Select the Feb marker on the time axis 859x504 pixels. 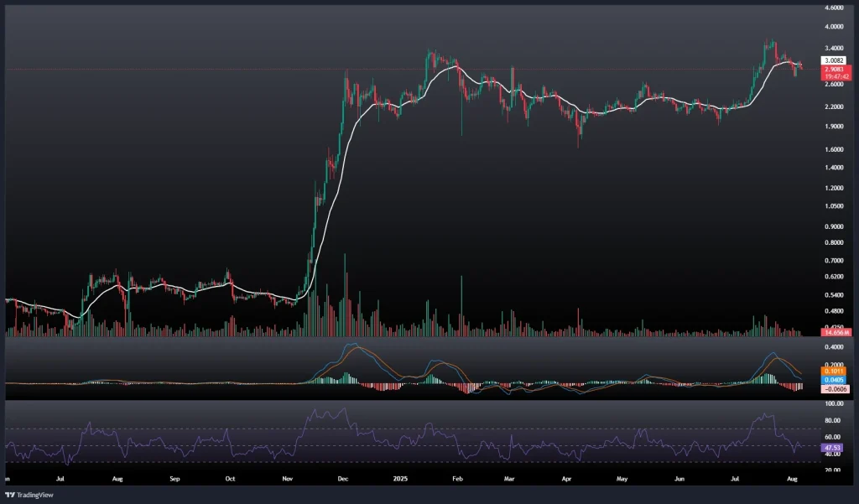click(x=456, y=479)
